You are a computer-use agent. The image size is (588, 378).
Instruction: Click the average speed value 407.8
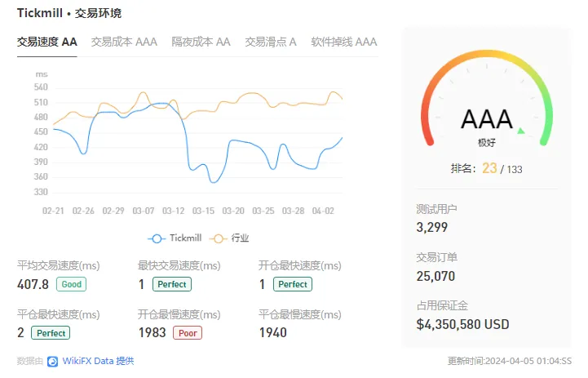[x=33, y=285]
